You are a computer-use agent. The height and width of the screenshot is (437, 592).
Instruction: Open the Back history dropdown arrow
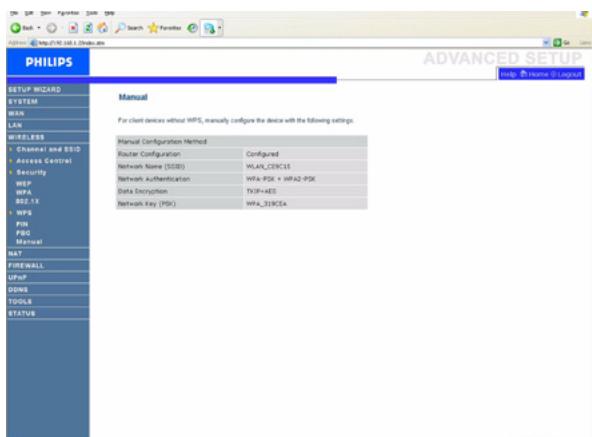[39, 28]
